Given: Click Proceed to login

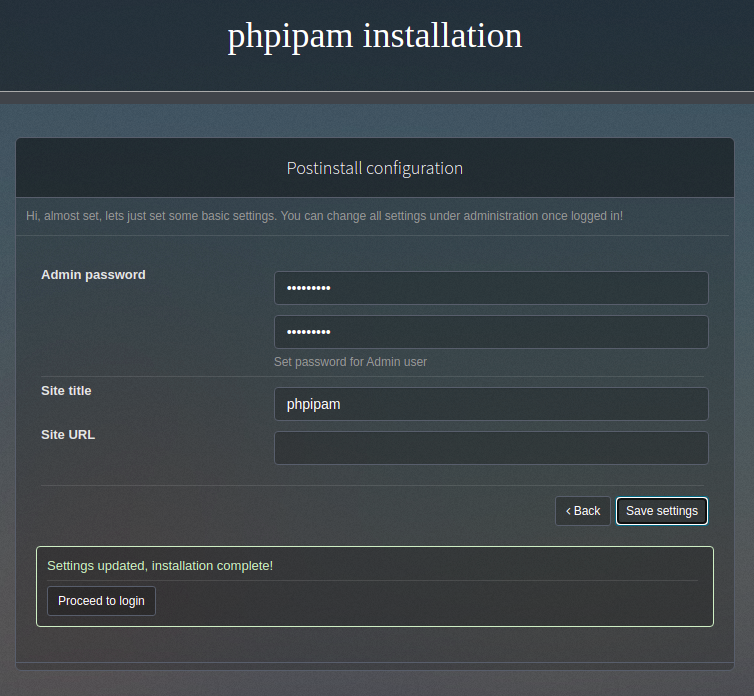Looking at the screenshot, I should [x=101, y=601].
